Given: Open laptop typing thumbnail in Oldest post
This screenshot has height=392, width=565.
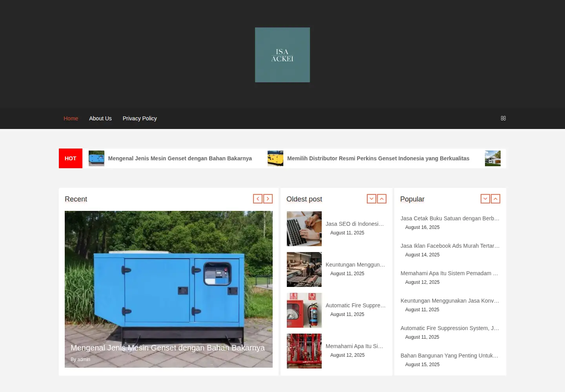Looking at the screenshot, I should pos(304,229).
